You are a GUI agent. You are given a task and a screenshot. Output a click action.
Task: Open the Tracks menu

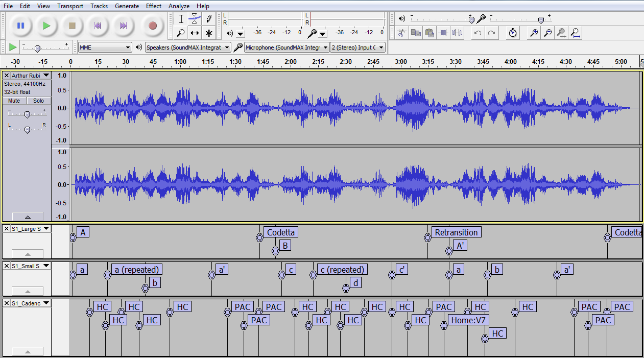[x=99, y=6]
